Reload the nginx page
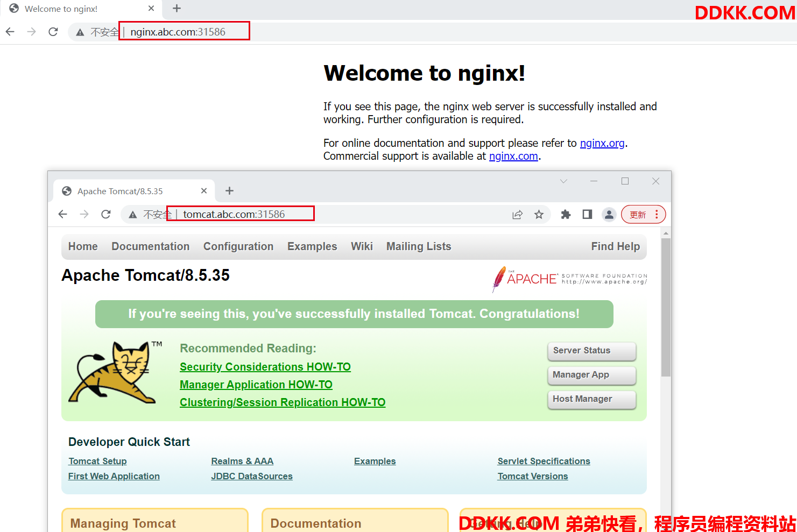The height and width of the screenshot is (532, 797). coord(53,32)
